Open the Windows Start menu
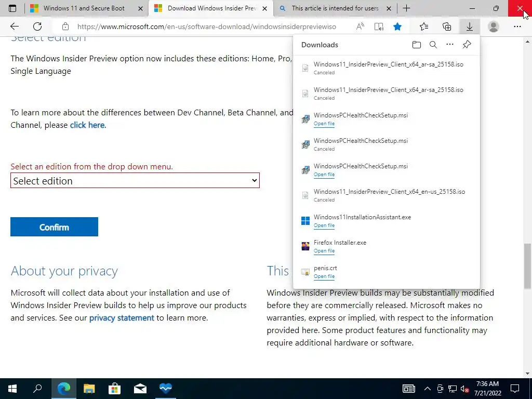 pos(12,389)
